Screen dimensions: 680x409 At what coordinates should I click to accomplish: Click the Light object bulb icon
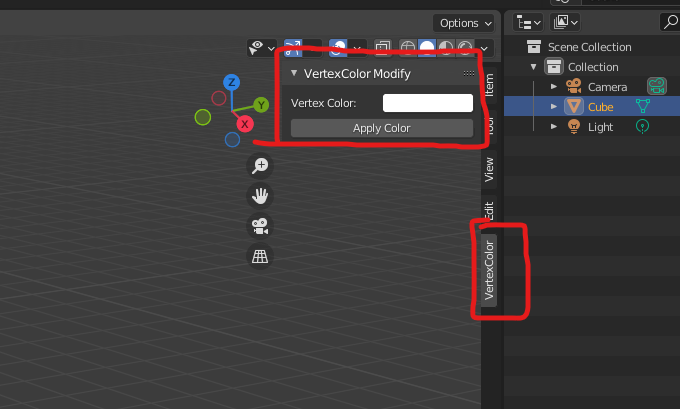coord(574,127)
